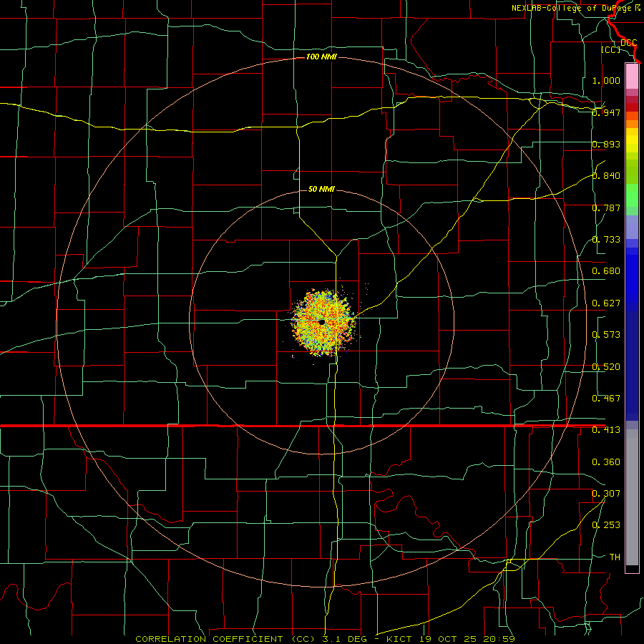Click the TH threshold label on the scale
This screenshot has height=644, width=644.
tap(615, 557)
